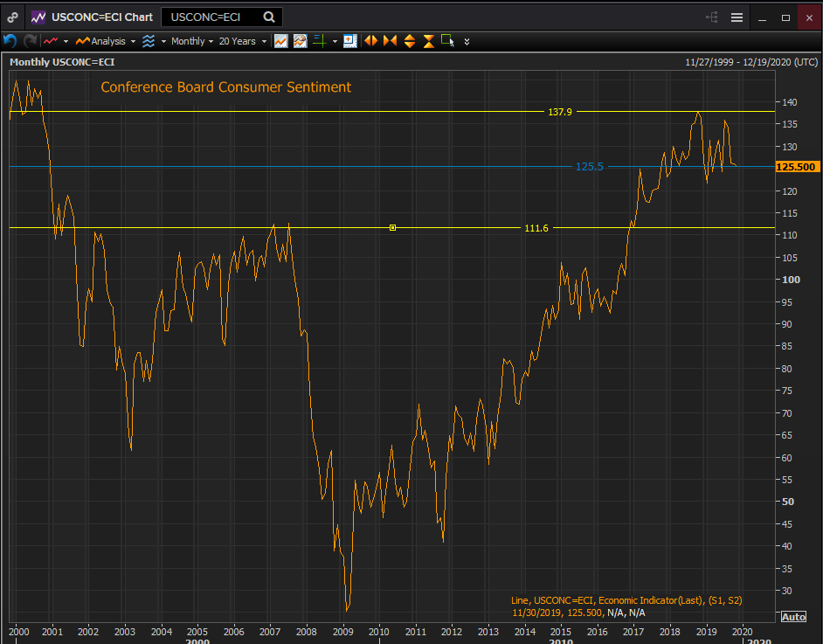Screen dimensions: 823x644
Task: Click the vertical expand arrows icon
Action: [409, 41]
